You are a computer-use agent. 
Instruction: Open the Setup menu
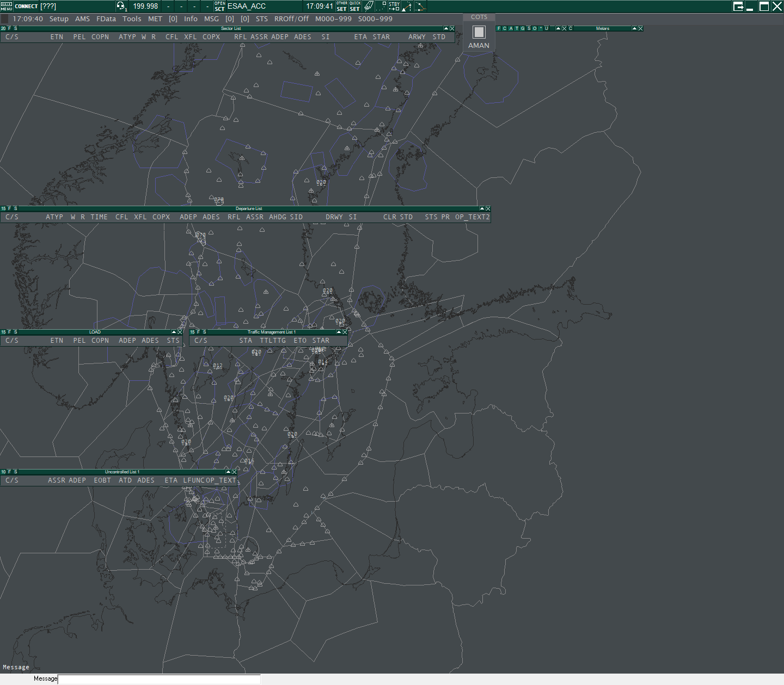coord(59,18)
